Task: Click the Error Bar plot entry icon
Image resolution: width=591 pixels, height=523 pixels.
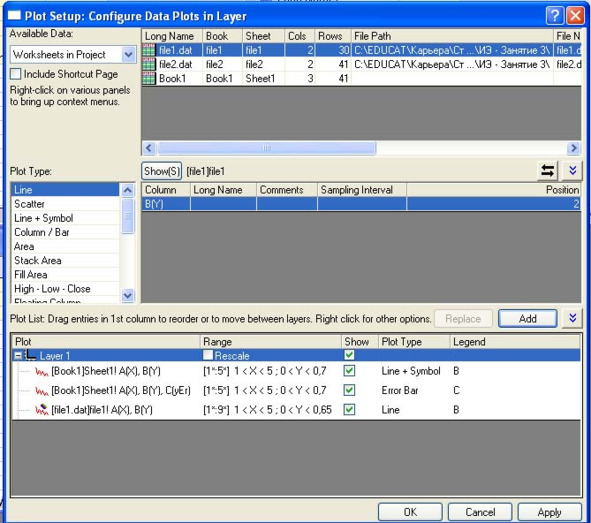Action: (x=41, y=391)
